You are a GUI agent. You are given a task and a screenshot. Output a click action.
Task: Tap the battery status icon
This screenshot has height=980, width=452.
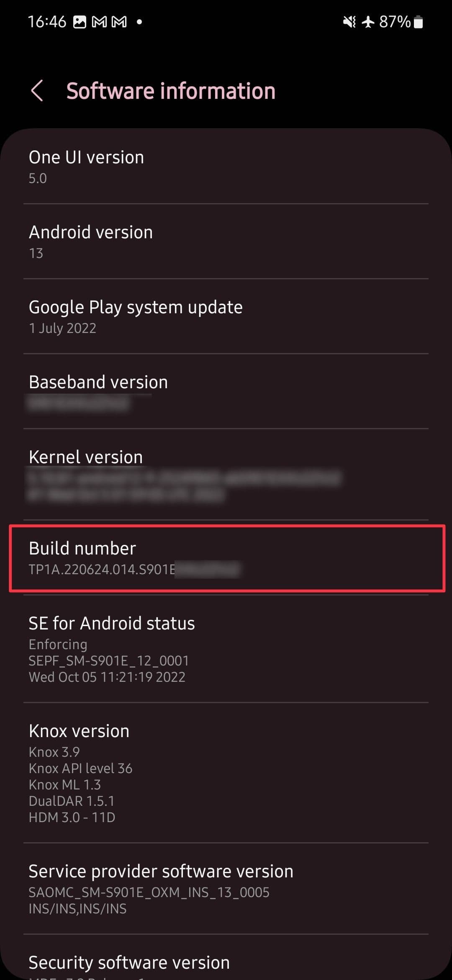418,22
